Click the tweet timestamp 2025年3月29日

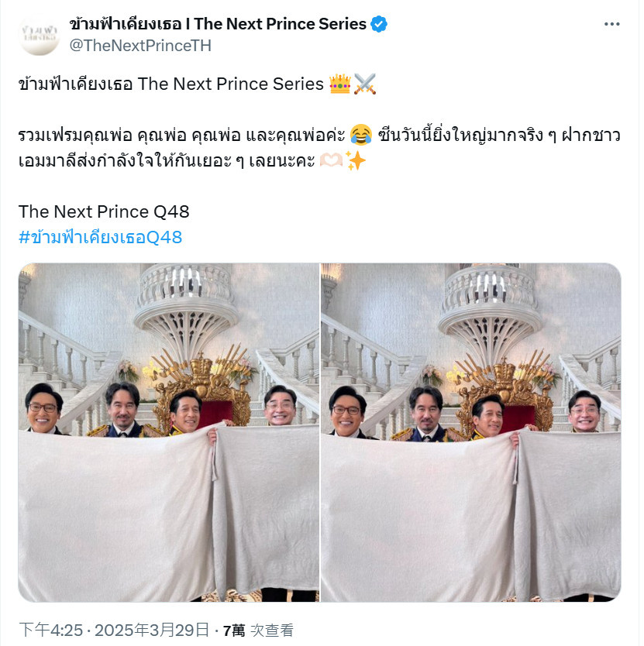coord(152,630)
